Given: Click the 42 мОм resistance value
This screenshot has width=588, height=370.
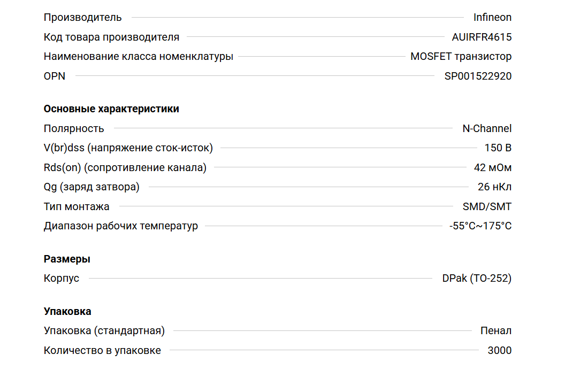Looking at the screenshot, I should click(x=493, y=167).
